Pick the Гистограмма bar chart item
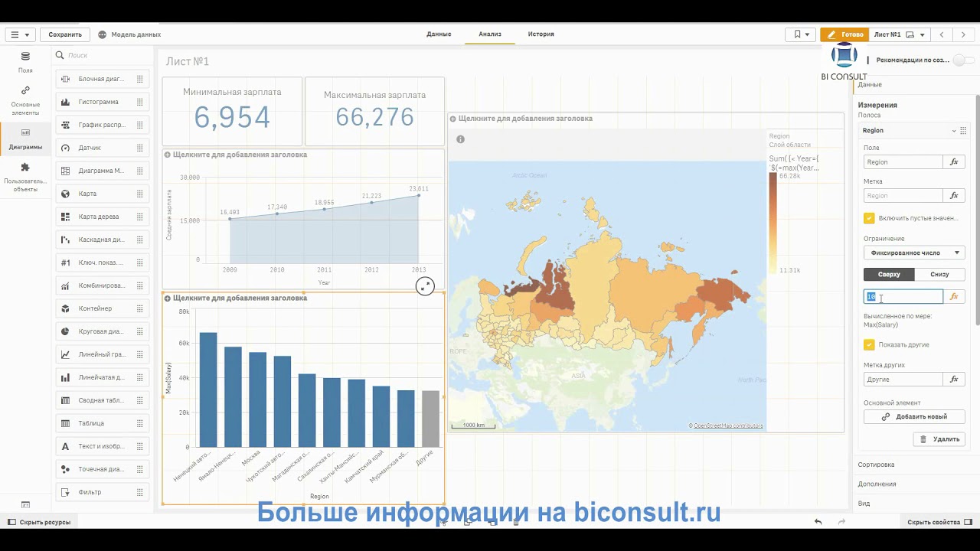Viewport: 980px width, 551px height. (x=103, y=102)
